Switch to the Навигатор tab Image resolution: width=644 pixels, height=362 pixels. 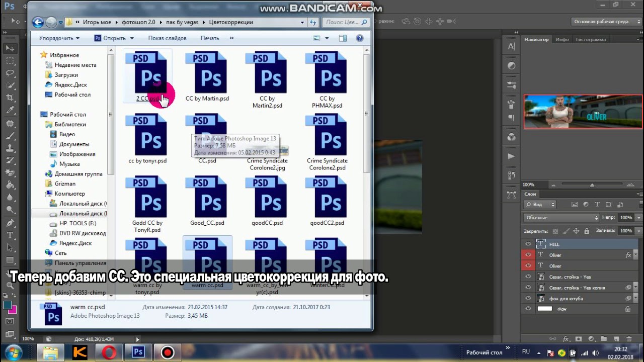click(x=536, y=39)
